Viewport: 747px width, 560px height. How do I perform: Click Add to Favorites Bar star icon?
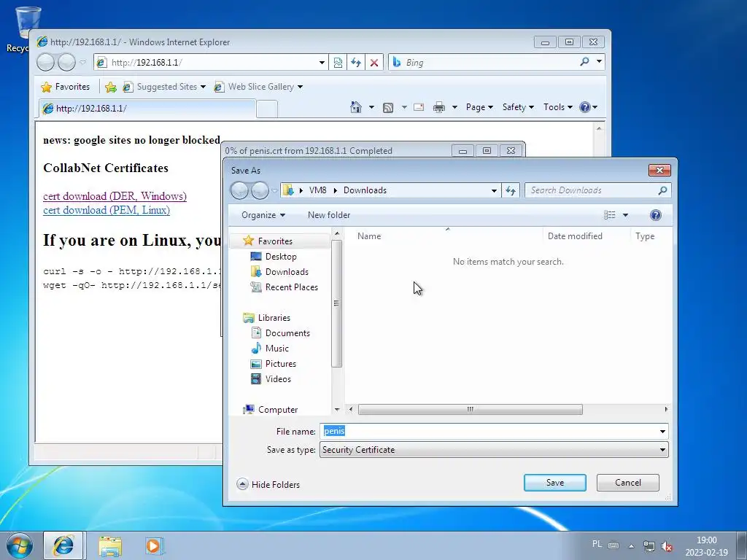(x=111, y=87)
